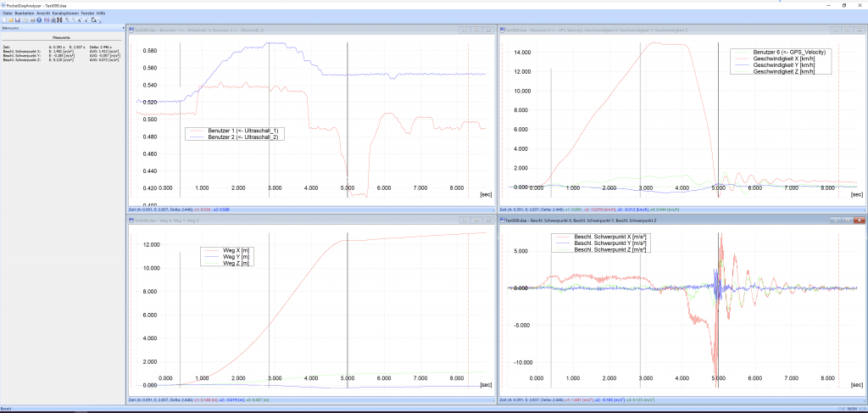Open the Datei menu
Image resolution: width=868 pixels, height=413 pixels.
(x=8, y=14)
